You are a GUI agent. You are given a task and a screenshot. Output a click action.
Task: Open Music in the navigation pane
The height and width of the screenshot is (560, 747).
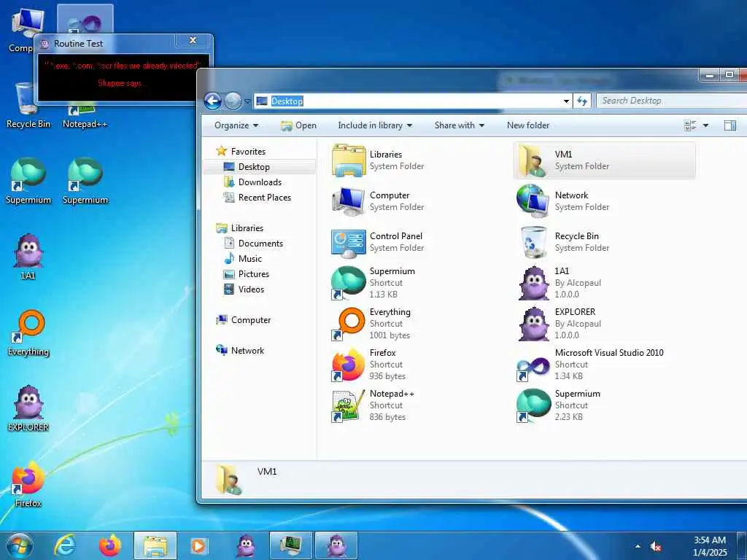coord(243,259)
